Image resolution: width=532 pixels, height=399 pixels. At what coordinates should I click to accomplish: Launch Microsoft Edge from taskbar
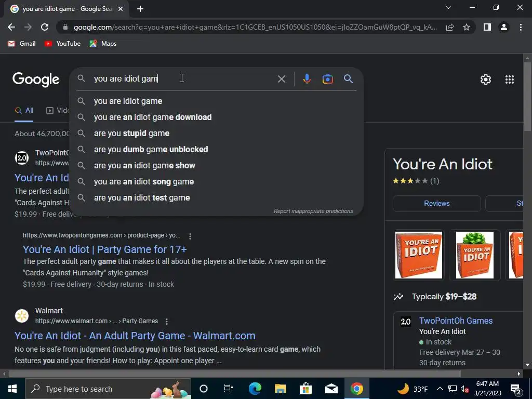(x=255, y=389)
